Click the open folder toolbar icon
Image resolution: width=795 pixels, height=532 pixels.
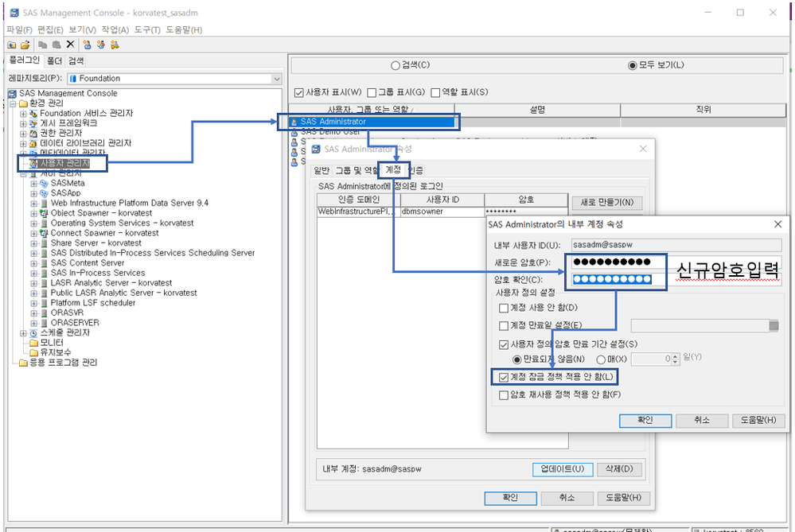coord(25,45)
